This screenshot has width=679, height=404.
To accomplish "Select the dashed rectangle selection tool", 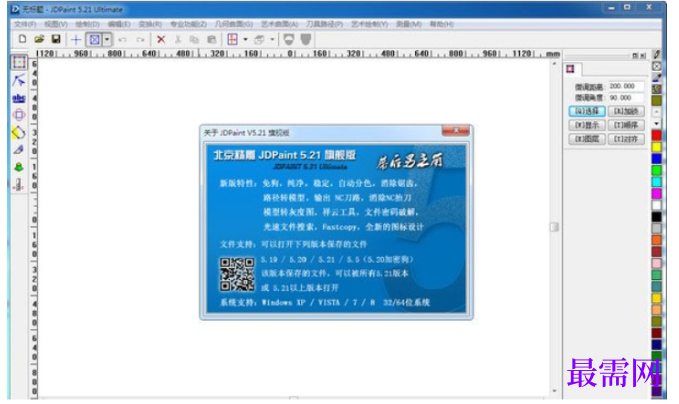I will pos(19,62).
